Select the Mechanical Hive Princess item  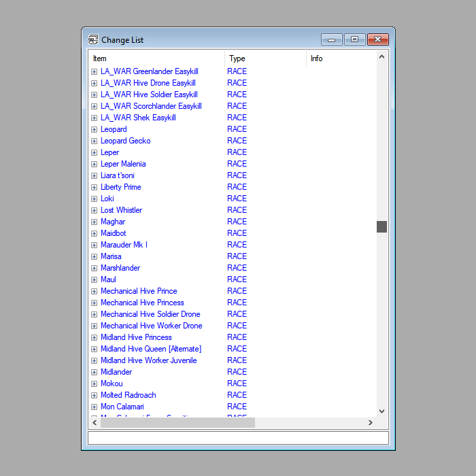142,303
